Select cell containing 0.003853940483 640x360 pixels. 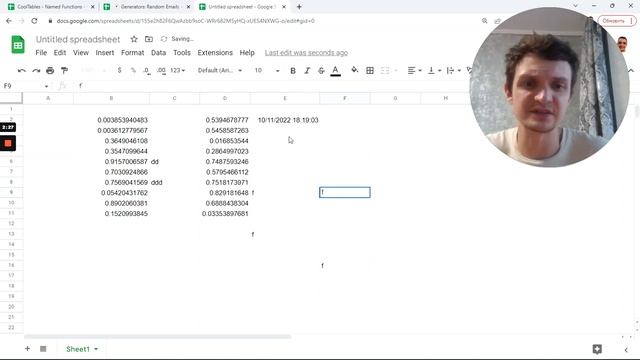coord(111,120)
